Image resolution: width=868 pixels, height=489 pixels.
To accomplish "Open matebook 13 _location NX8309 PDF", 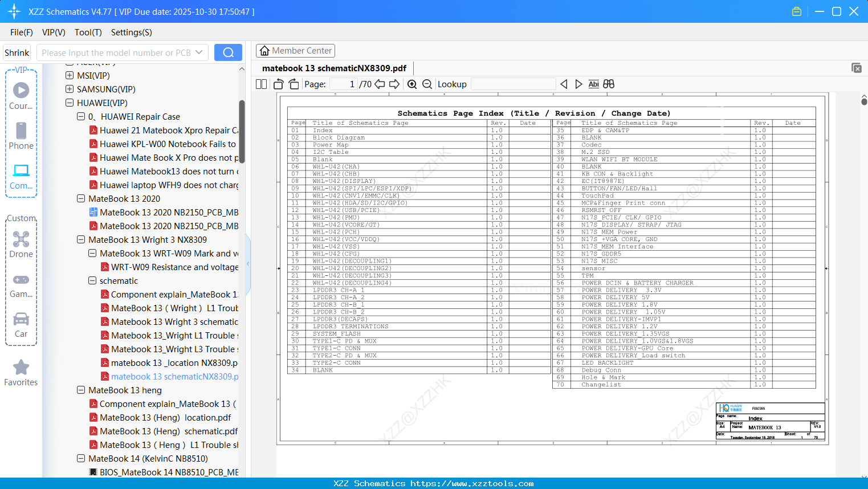I will pyautogui.click(x=170, y=363).
